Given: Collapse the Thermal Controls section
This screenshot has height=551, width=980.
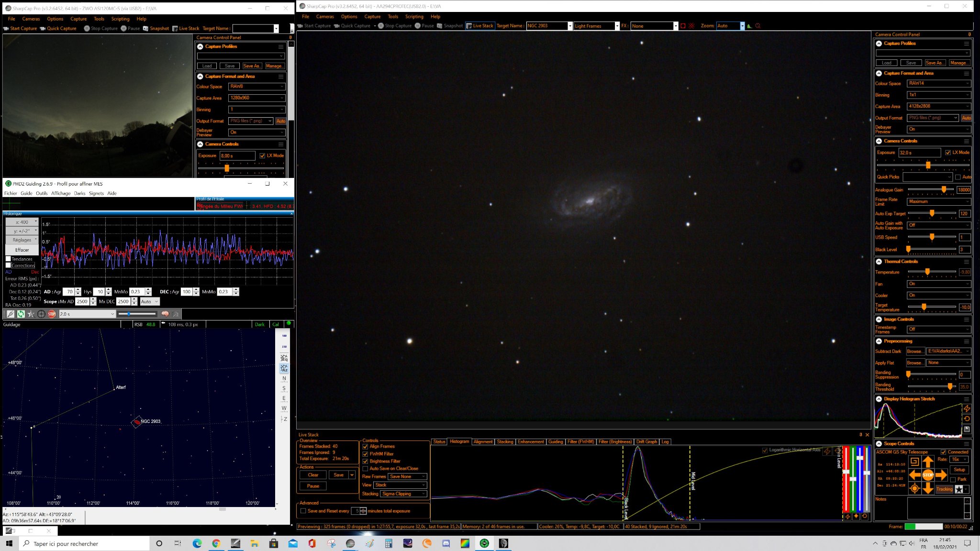Looking at the screenshot, I should coord(879,262).
